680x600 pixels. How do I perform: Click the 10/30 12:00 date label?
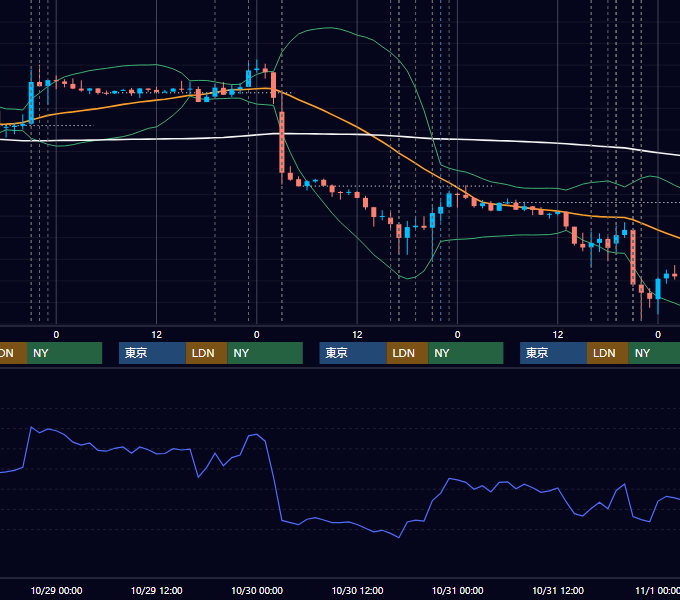point(357,590)
